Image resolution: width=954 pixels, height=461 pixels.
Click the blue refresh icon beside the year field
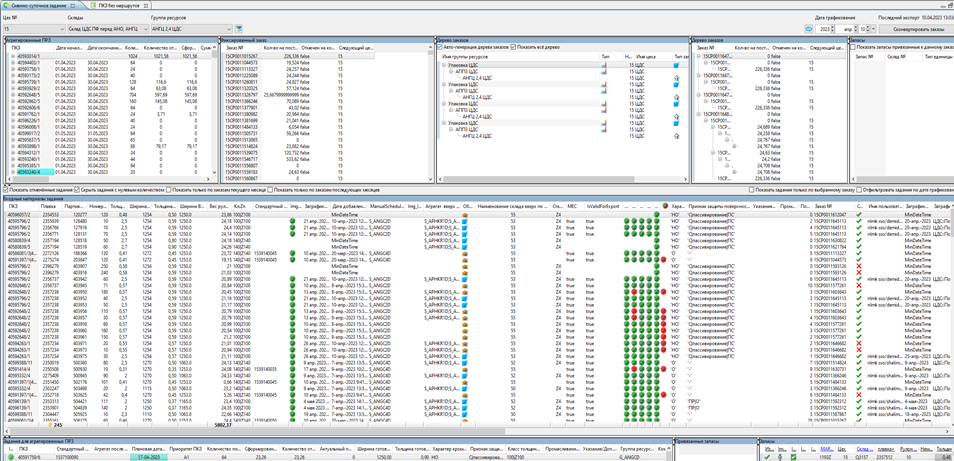tap(809, 29)
